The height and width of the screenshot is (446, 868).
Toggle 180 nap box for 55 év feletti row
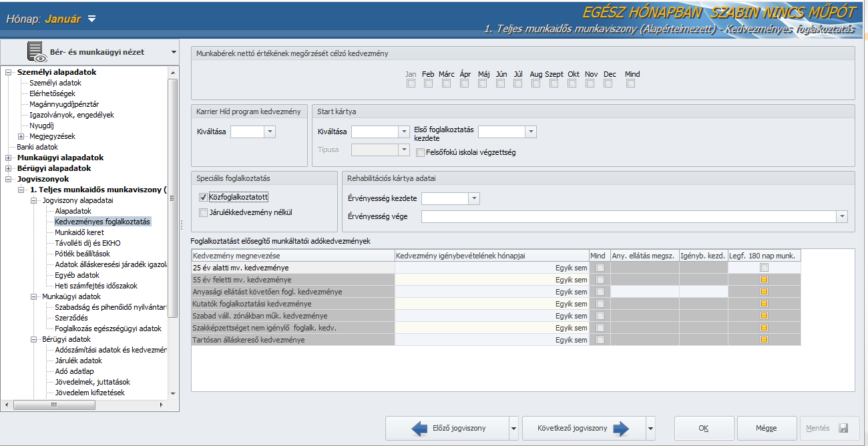coord(765,280)
